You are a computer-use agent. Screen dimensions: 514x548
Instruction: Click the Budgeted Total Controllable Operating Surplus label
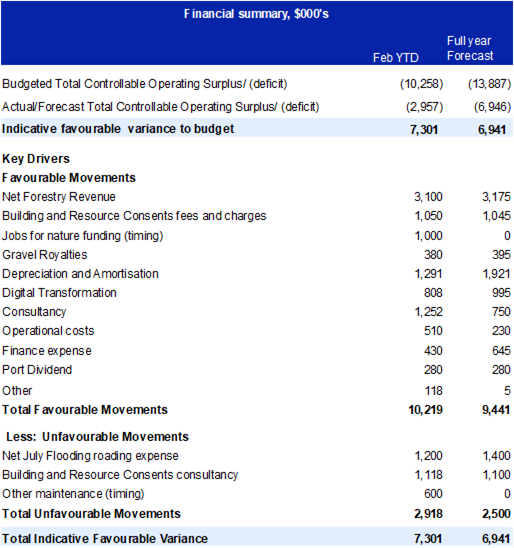[145, 84]
